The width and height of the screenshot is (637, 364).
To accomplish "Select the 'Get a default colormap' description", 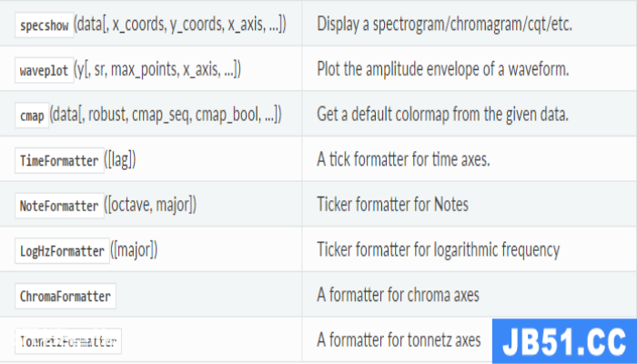I will pos(442,114).
